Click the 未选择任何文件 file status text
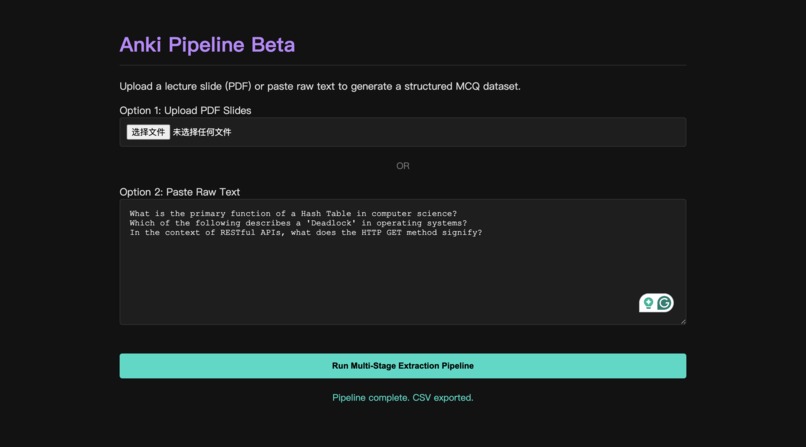The height and width of the screenshot is (447, 806). pos(202,132)
